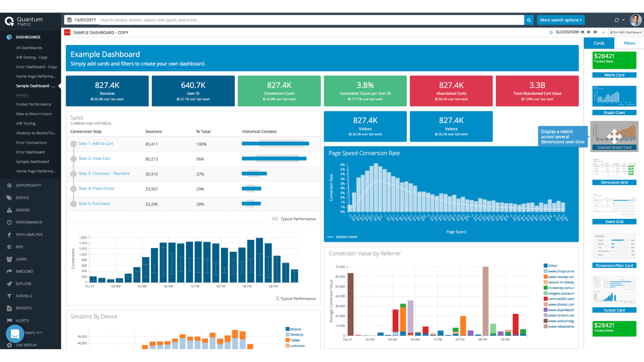Open Step 3: Checkout - Payment link

tap(104, 173)
